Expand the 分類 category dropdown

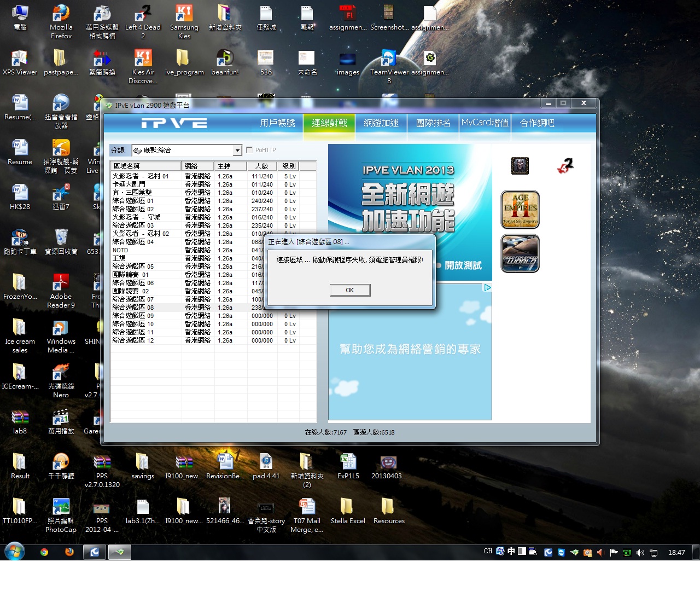(237, 150)
